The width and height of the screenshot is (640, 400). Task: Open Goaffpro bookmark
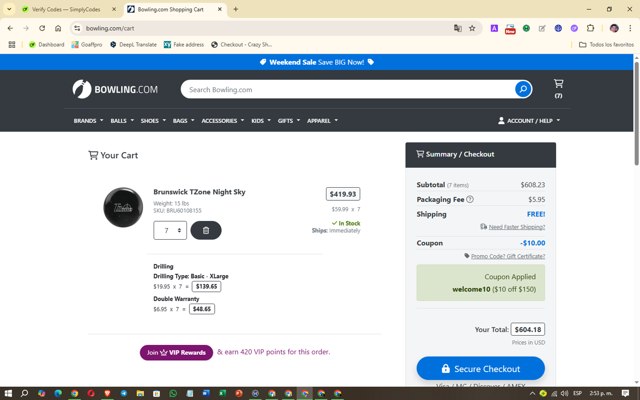[x=87, y=44]
